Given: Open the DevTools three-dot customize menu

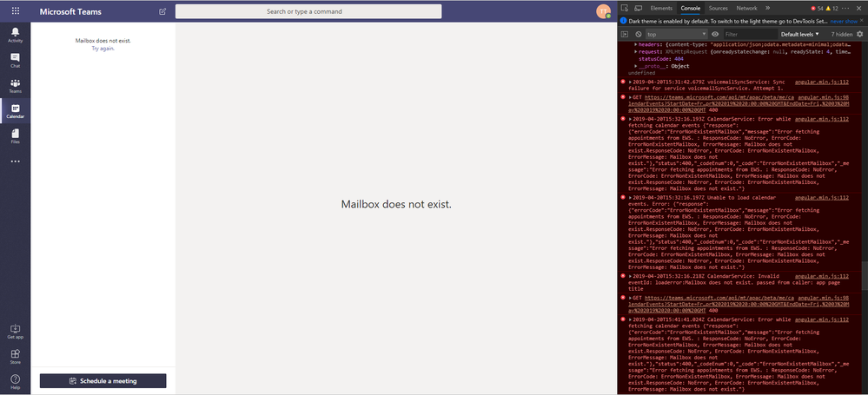Looking at the screenshot, I should [846, 9].
